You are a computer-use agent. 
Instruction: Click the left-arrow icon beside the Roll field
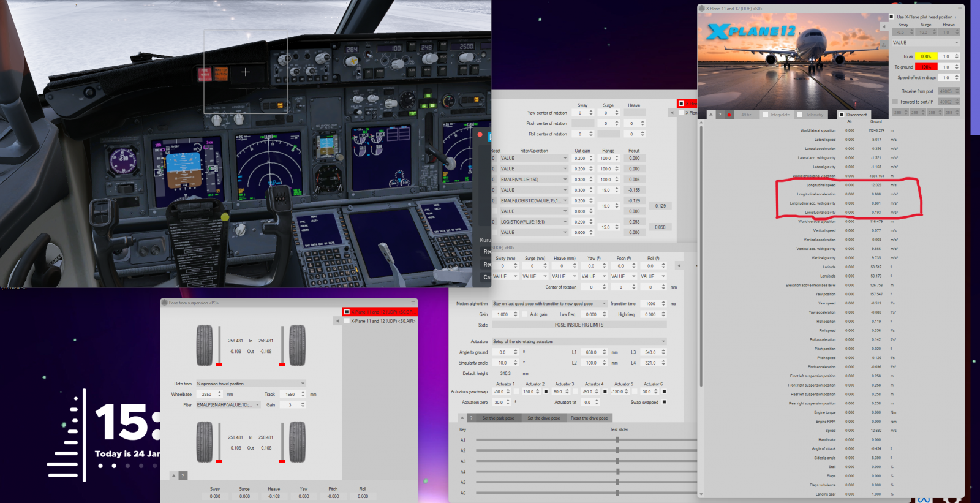coord(679,266)
